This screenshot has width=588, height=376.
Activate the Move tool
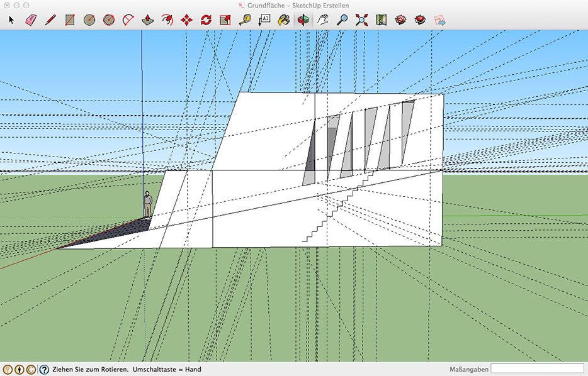(x=186, y=19)
